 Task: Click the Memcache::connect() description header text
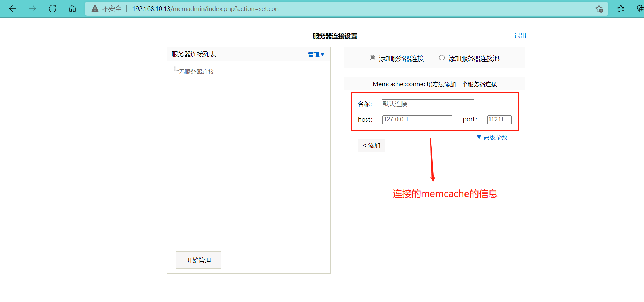pos(435,84)
